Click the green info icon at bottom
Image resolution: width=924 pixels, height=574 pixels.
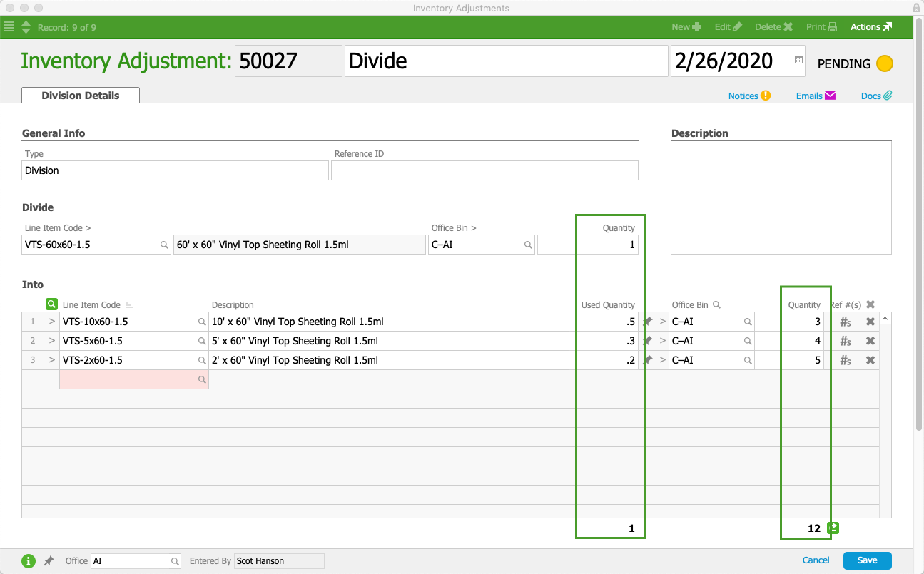tap(29, 561)
